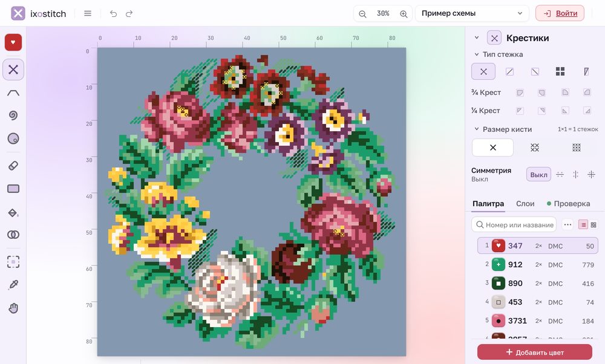Screen dimensions: 605x364
Task: Pick the eyedropper color picker tool
Action: [13, 285]
